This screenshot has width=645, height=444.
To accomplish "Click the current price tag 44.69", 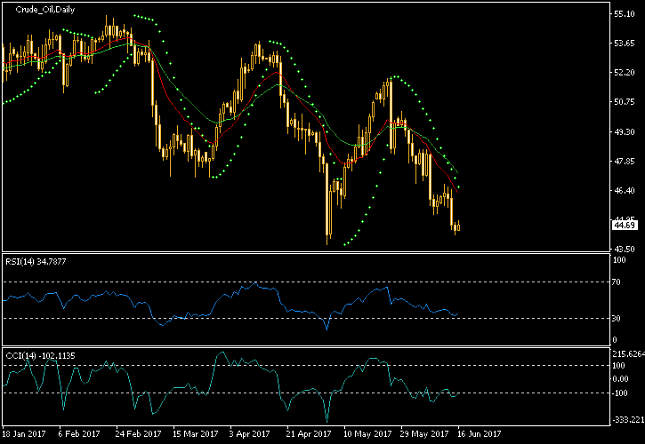I will click(x=624, y=225).
